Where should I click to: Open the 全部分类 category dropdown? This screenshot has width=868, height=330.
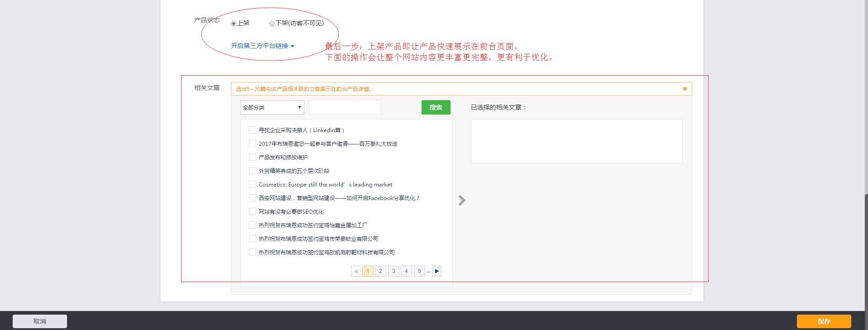272,107
